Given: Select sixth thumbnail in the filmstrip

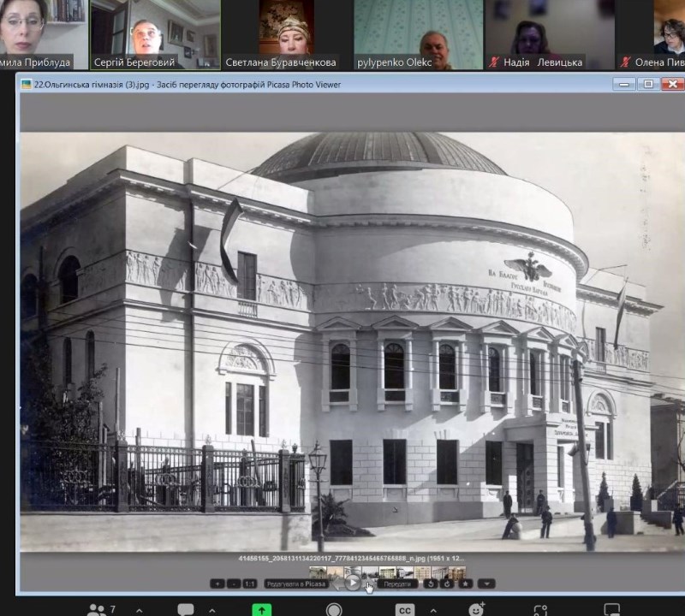Looking at the screenshot, I should [x=405, y=572].
